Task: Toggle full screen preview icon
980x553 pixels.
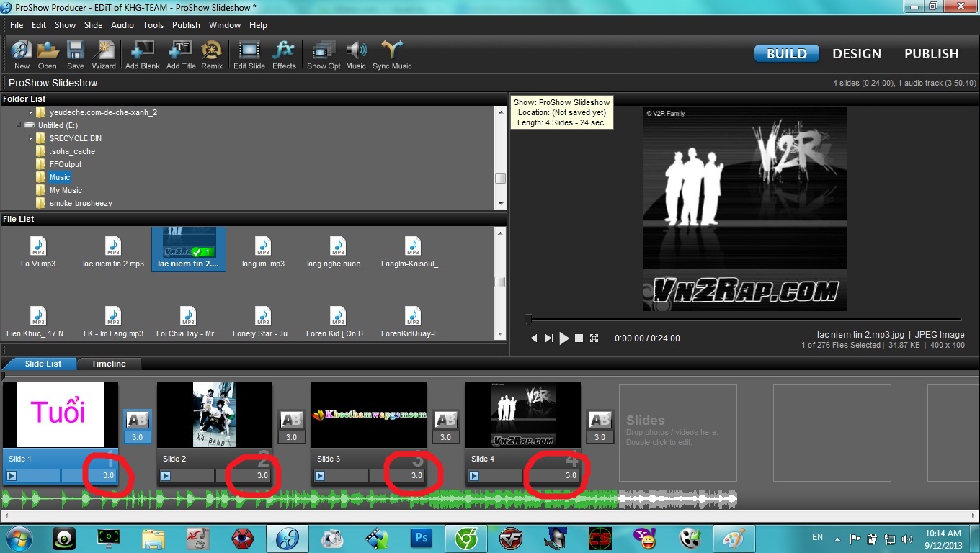Action: click(x=594, y=338)
